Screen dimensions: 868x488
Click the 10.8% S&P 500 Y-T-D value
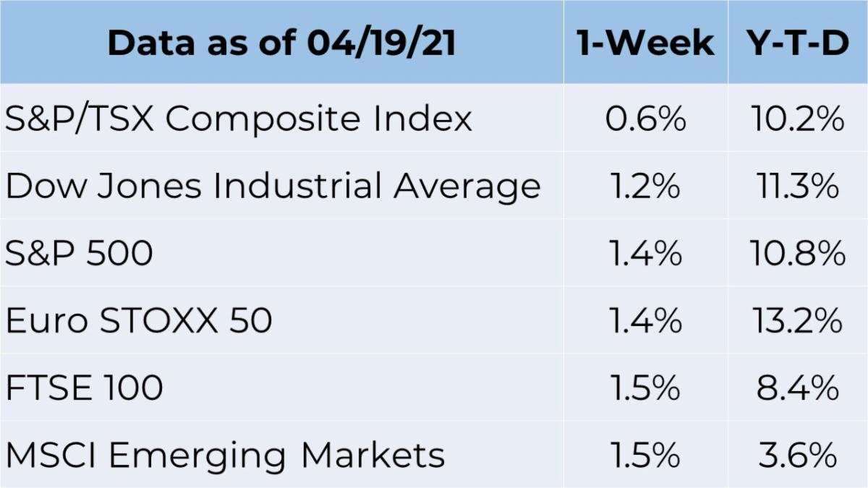(798, 253)
